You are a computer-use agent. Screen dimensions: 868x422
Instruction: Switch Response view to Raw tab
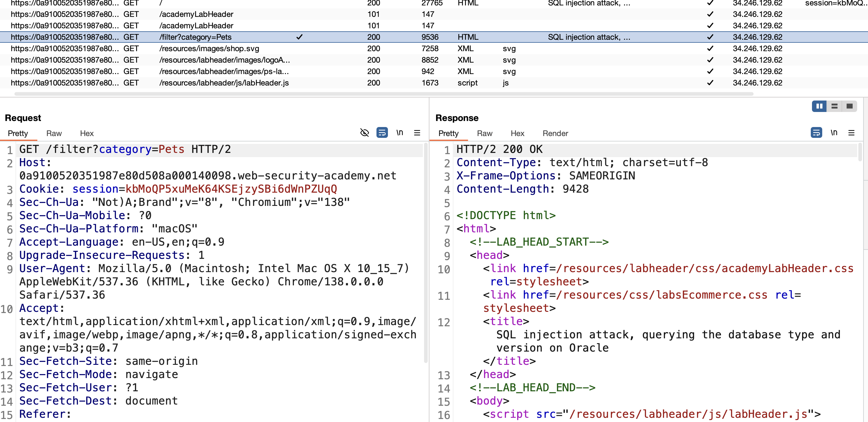pyautogui.click(x=485, y=133)
